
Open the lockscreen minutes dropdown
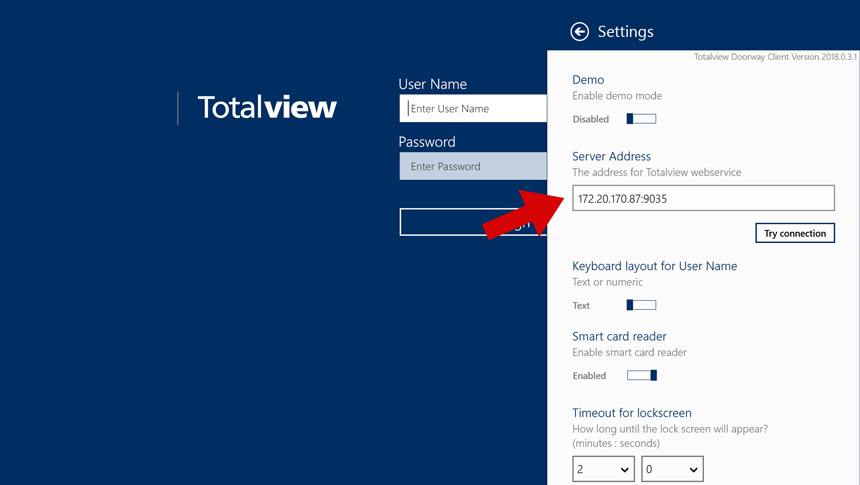pyautogui.click(x=603, y=469)
